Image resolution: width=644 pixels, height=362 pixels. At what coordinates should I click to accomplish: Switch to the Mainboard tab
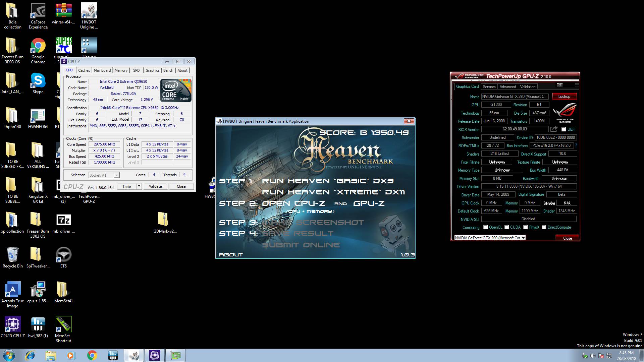[102, 70]
